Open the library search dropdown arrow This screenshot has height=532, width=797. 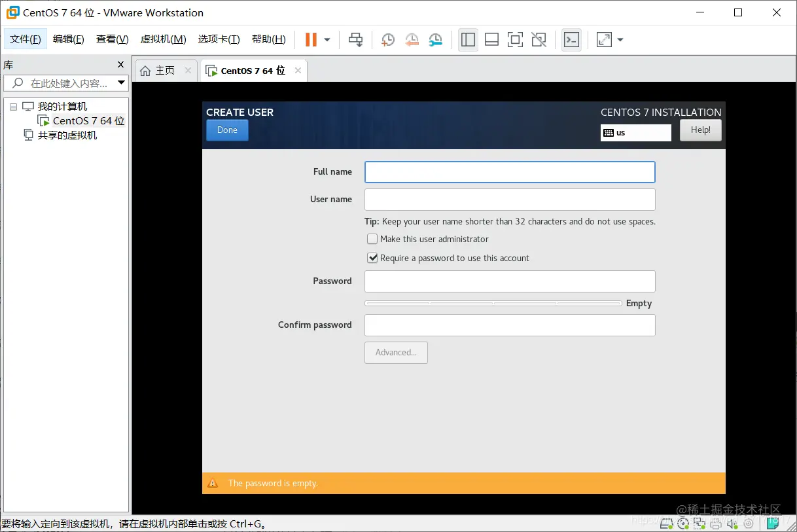pos(121,83)
